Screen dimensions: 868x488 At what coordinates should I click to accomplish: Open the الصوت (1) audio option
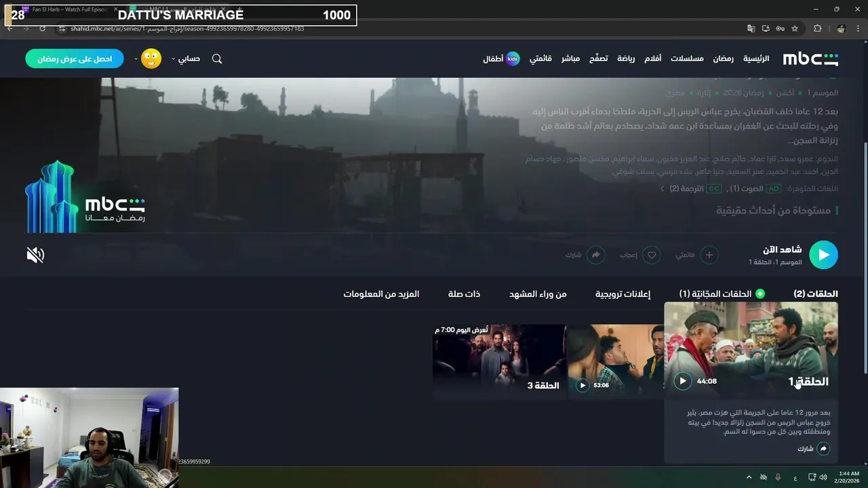coord(755,188)
